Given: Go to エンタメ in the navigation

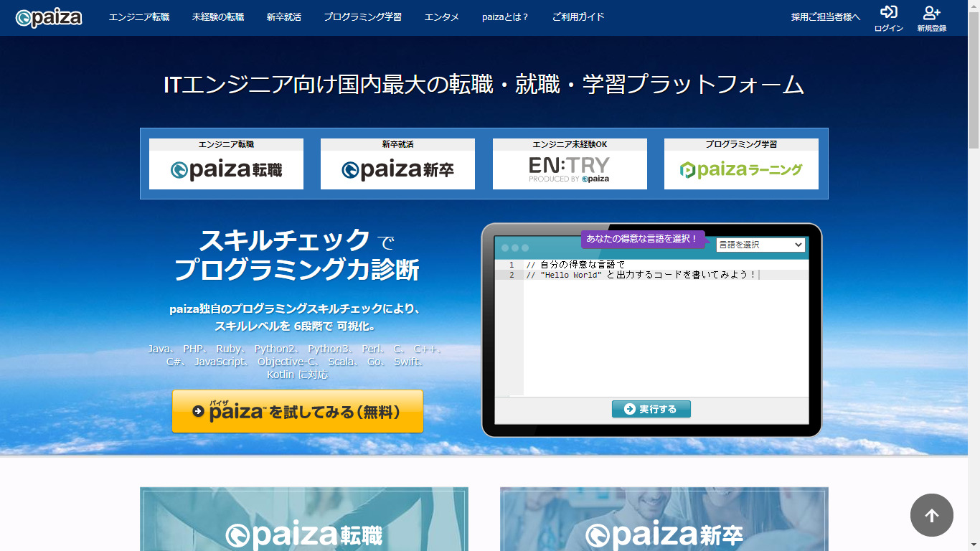Looking at the screenshot, I should pyautogui.click(x=442, y=17).
